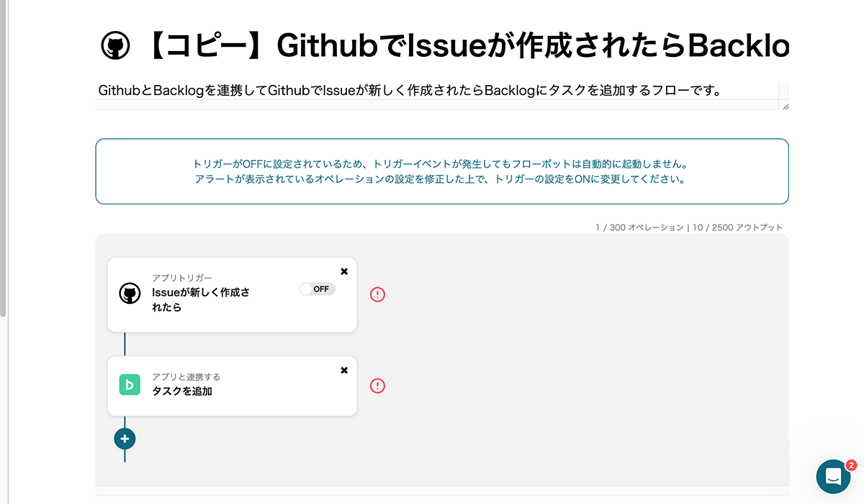Click the alert icon beside the trigger card

(378, 294)
